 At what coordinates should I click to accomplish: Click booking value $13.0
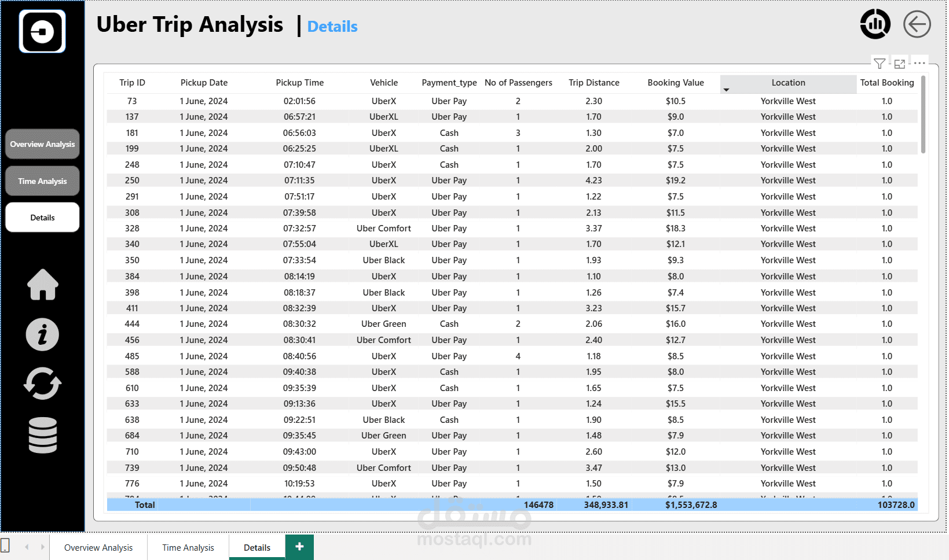pyautogui.click(x=676, y=468)
